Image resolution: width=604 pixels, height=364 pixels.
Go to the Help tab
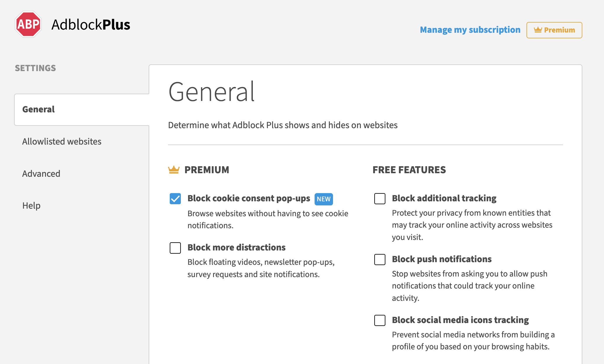[31, 206]
